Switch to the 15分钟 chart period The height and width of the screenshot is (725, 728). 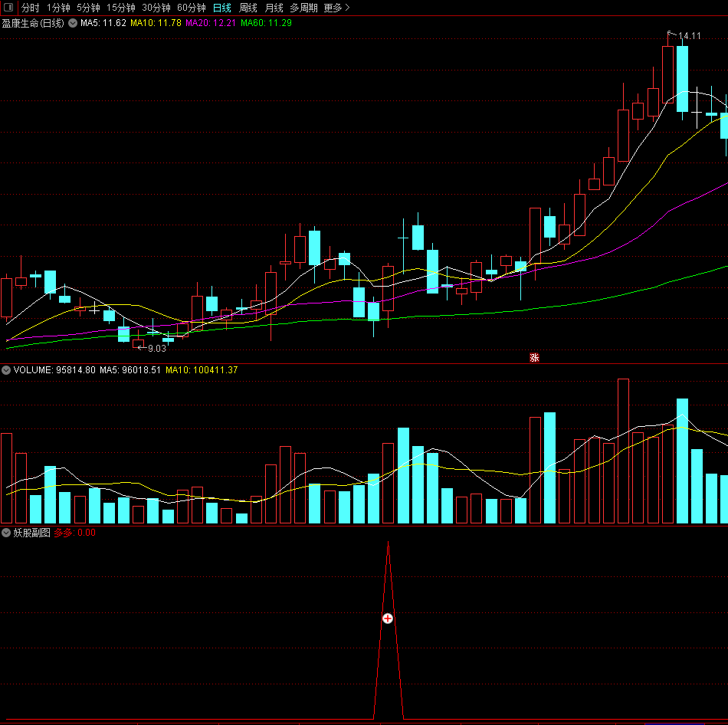pyautogui.click(x=121, y=8)
